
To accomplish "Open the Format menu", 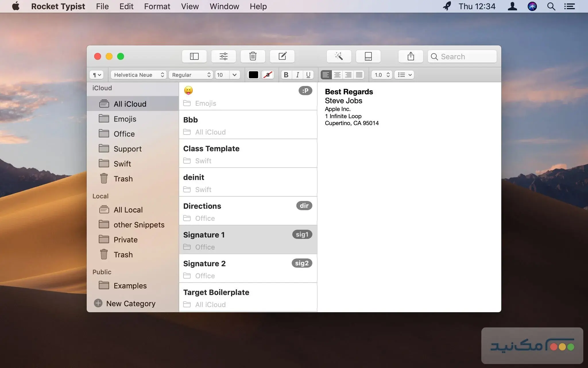I will (x=157, y=6).
